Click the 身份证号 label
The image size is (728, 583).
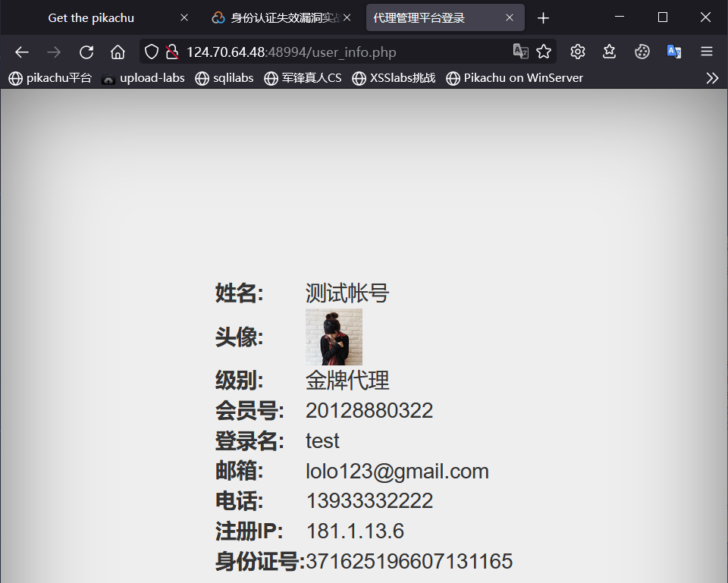tap(260, 561)
